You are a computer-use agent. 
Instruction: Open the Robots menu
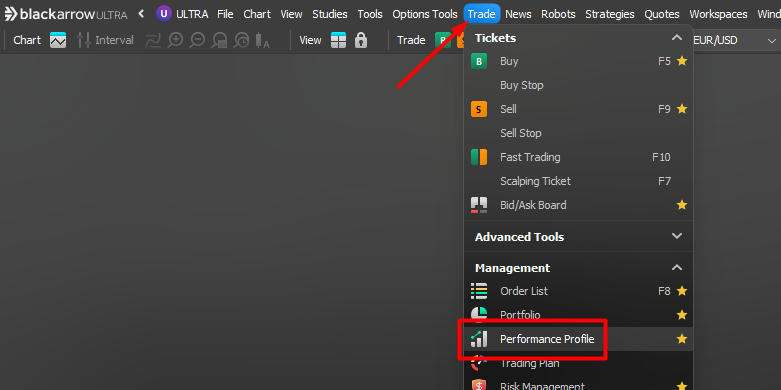[x=558, y=14]
